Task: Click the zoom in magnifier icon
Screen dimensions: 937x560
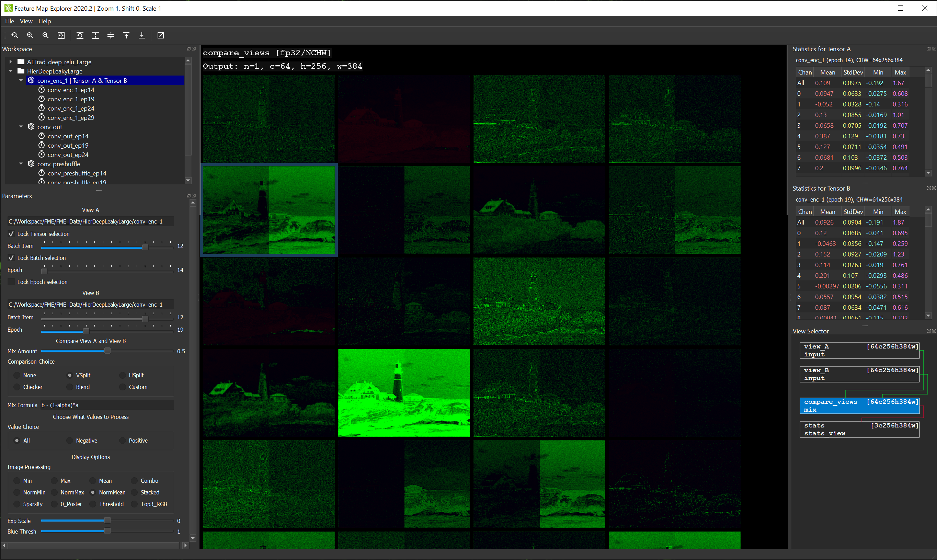Action: point(30,35)
